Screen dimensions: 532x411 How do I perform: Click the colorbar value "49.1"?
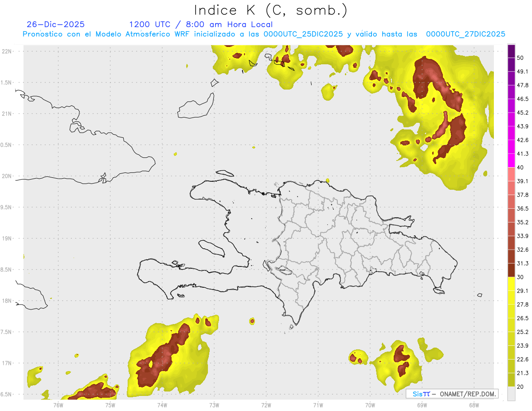pos(523,71)
